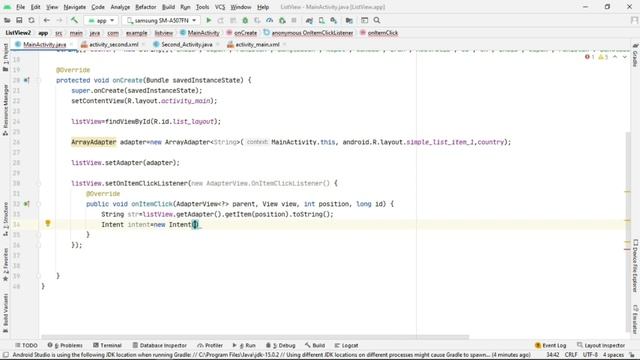Screen dimensions: 640x360
Task: Open the File menu
Action: [x=20, y=7]
